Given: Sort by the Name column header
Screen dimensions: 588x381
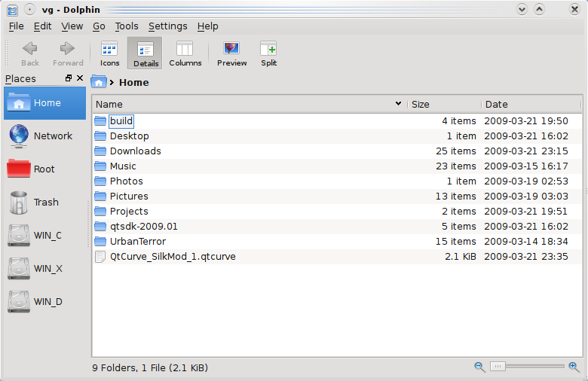Looking at the screenshot, I should click(250, 104).
